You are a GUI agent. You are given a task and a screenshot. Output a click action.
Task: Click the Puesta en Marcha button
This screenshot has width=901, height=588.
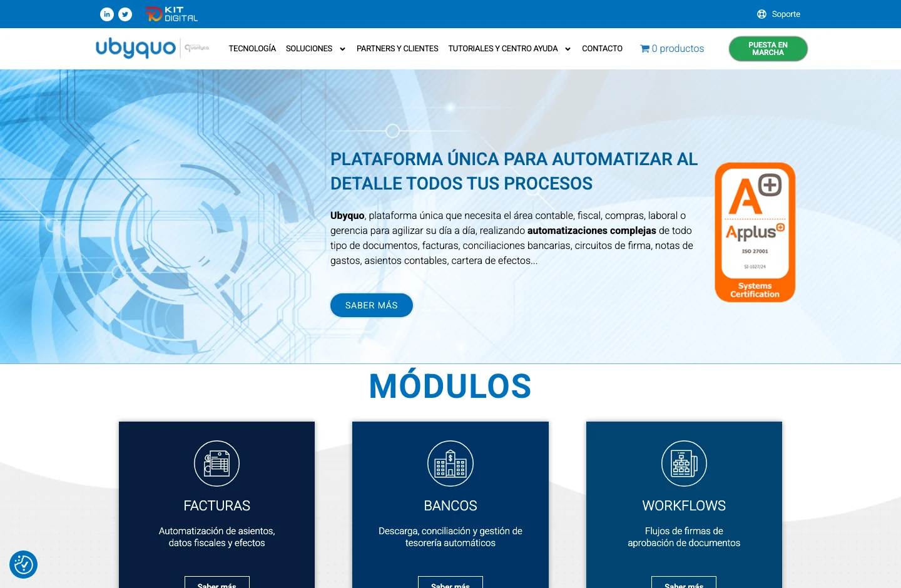point(768,49)
